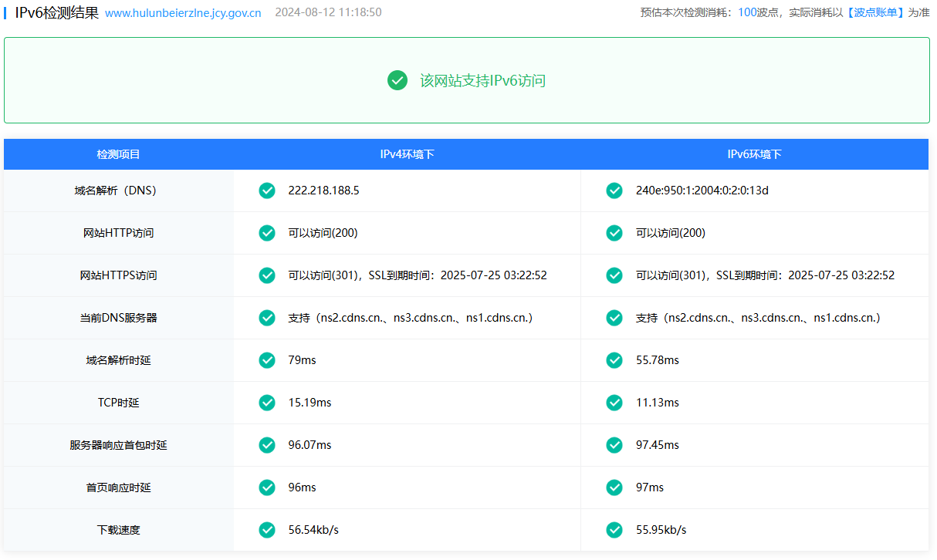Select the 当前DNS服务器 row label
This screenshot has width=937, height=560.
point(118,318)
